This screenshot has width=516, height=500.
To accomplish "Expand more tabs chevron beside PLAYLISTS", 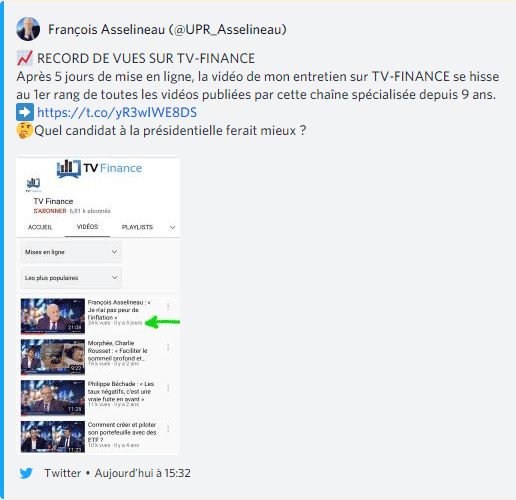I will tap(172, 227).
